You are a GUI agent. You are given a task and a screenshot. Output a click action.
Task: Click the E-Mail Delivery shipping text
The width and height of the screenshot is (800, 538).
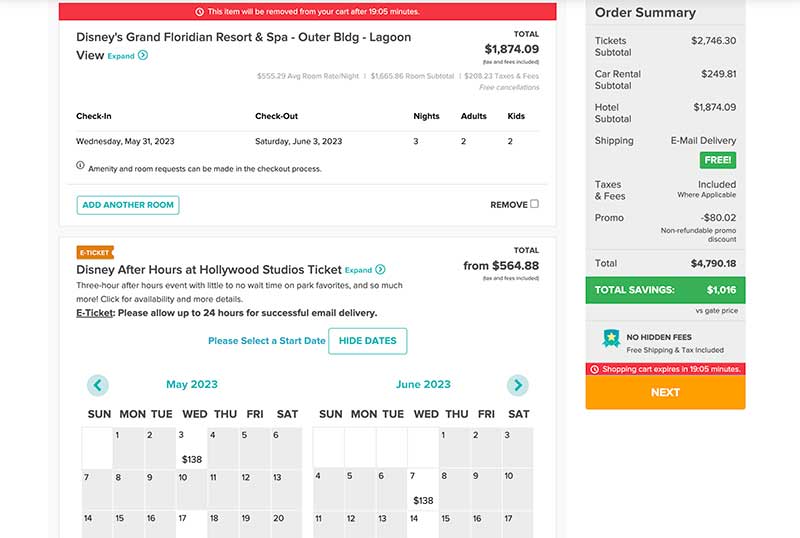coord(703,140)
